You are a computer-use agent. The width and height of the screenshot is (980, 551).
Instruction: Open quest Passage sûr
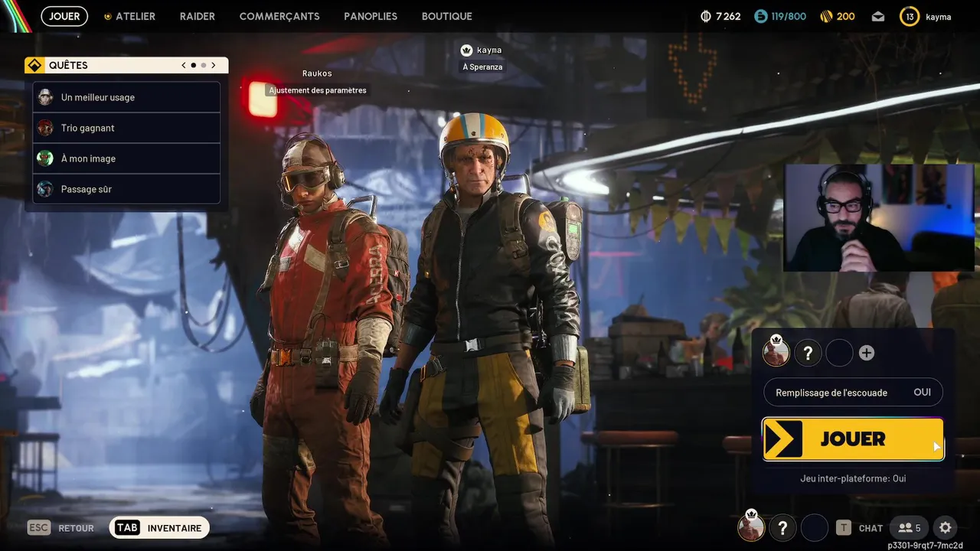pyautogui.click(x=127, y=189)
